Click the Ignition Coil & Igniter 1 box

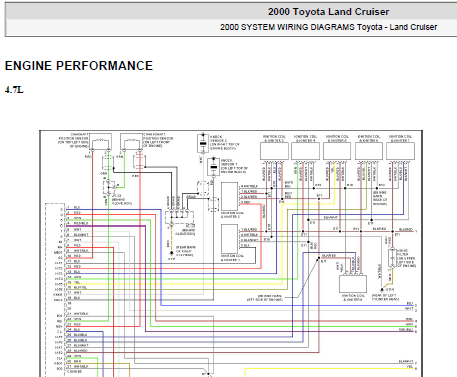pyautogui.click(x=230, y=239)
